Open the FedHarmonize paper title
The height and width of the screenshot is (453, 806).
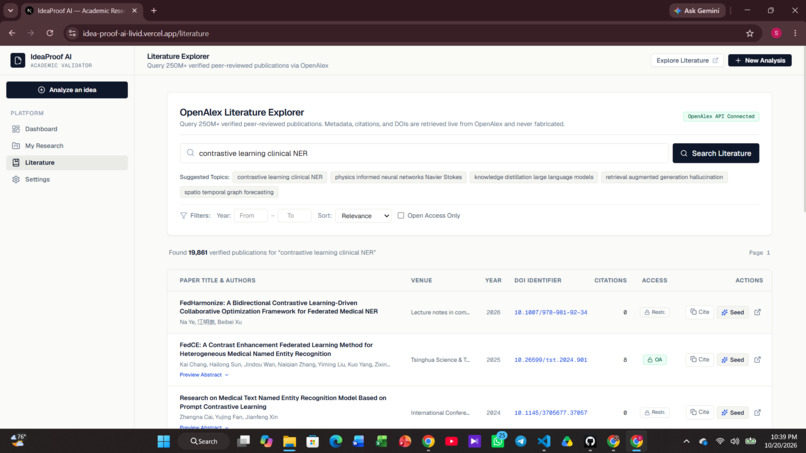click(x=279, y=307)
